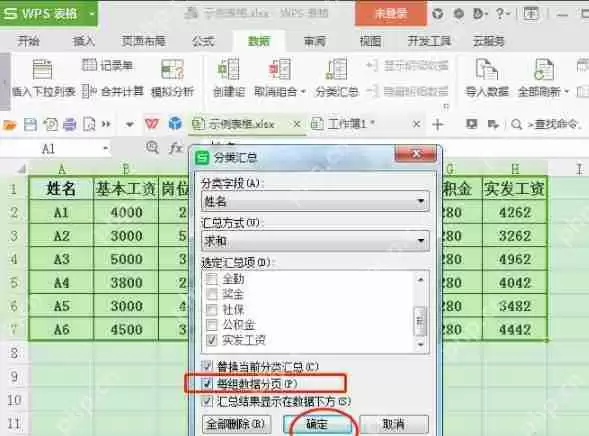The height and width of the screenshot is (436, 589).
Task: Click the summary item list scrollbar up arrow
Action: (x=420, y=280)
